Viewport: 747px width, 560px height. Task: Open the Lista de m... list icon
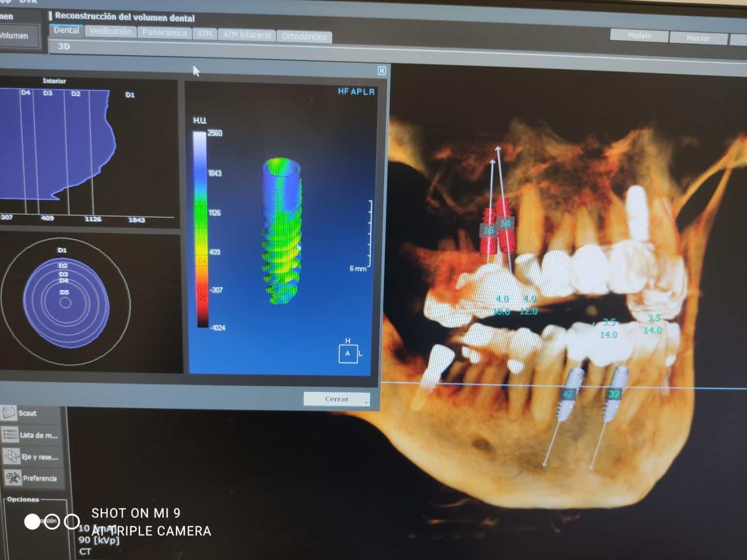(x=10, y=434)
